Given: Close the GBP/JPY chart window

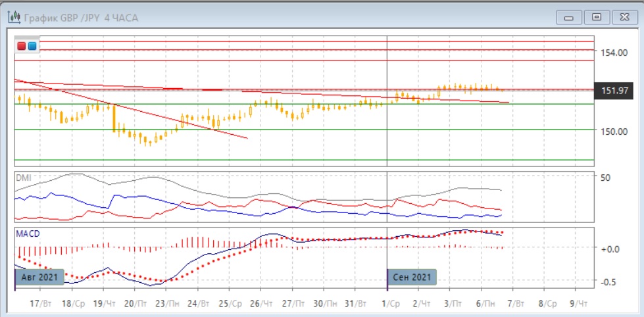Looking at the screenshot, I should point(624,17).
